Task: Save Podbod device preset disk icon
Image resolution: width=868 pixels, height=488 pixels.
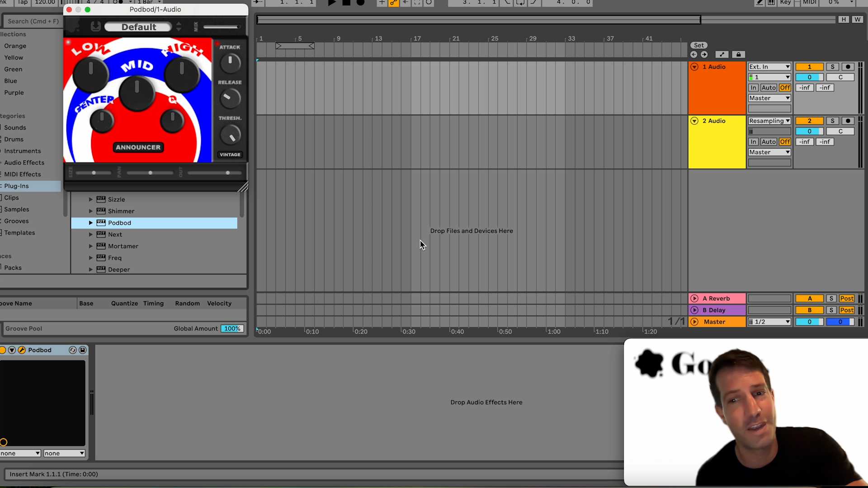Action: click(83, 350)
